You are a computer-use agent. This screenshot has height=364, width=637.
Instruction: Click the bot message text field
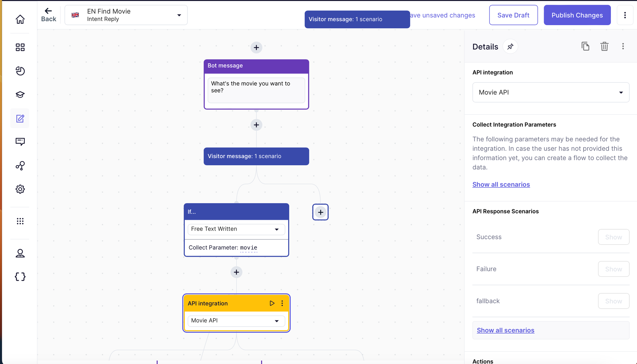click(x=256, y=90)
